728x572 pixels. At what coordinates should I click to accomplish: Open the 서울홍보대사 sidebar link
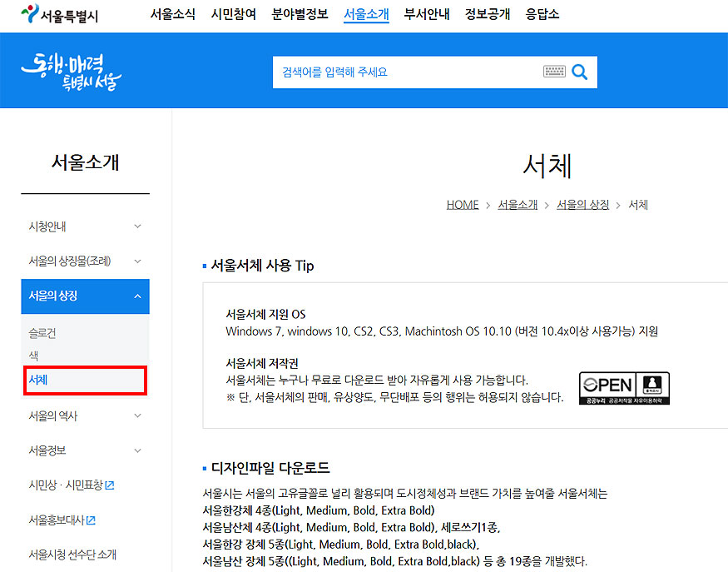pyautogui.click(x=57, y=520)
